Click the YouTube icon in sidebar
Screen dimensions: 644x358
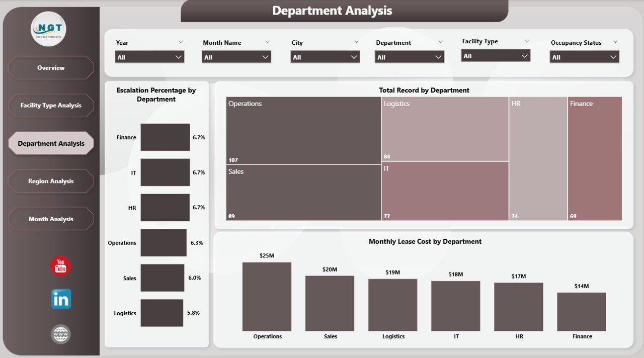click(x=61, y=266)
